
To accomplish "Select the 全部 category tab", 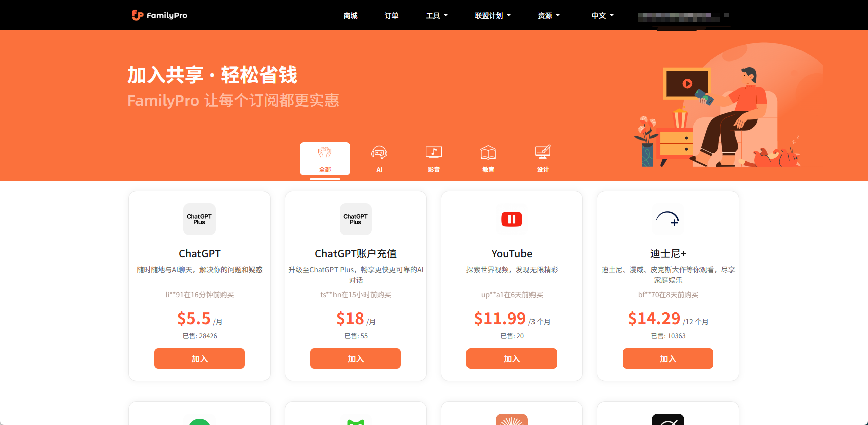I will pyautogui.click(x=325, y=159).
